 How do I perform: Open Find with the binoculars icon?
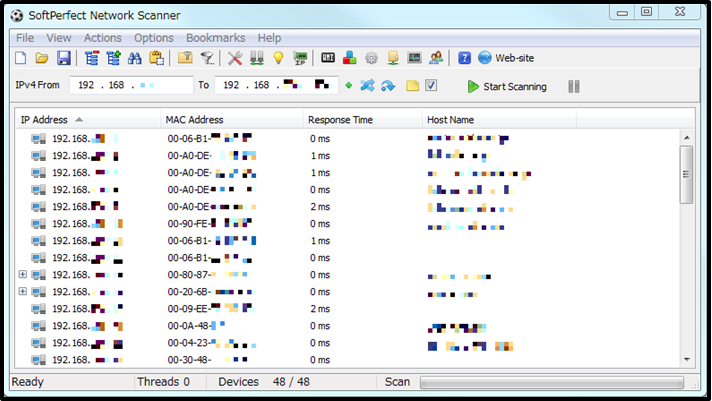134,58
